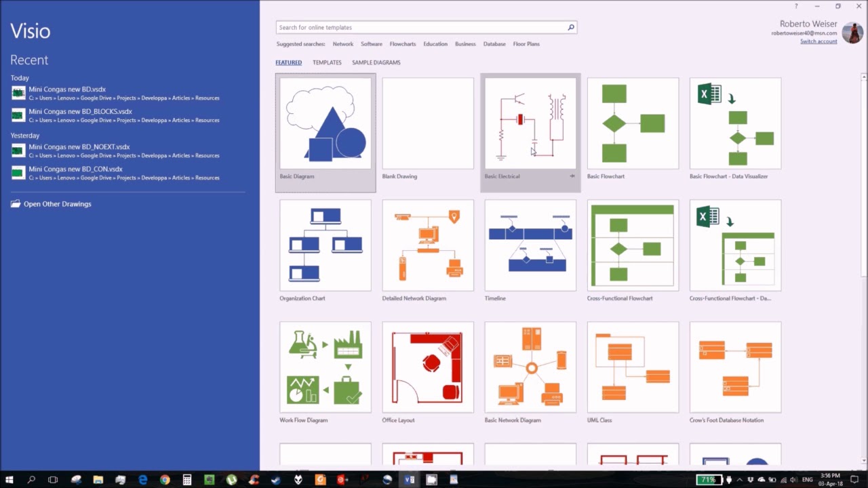Click the Mini Congas new BD_CON.vsdx filename
Image resolution: width=868 pixels, height=488 pixels.
click(75, 169)
